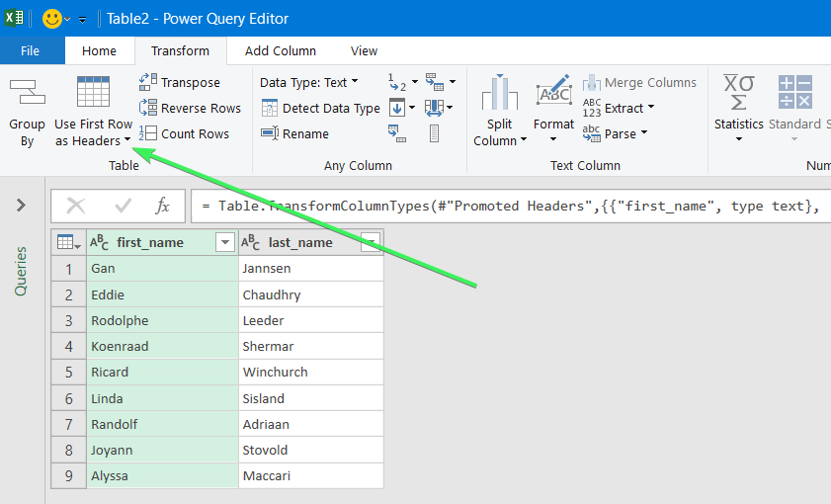Viewport: 831px width, 504px height.
Task: Click the Rename column button
Action: point(295,133)
